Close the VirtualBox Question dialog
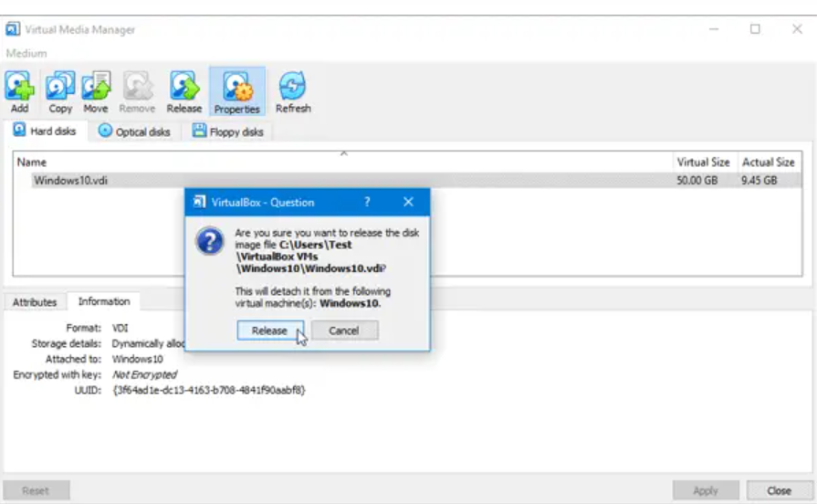Image resolution: width=817 pixels, height=504 pixels. click(x=408, y=202)
